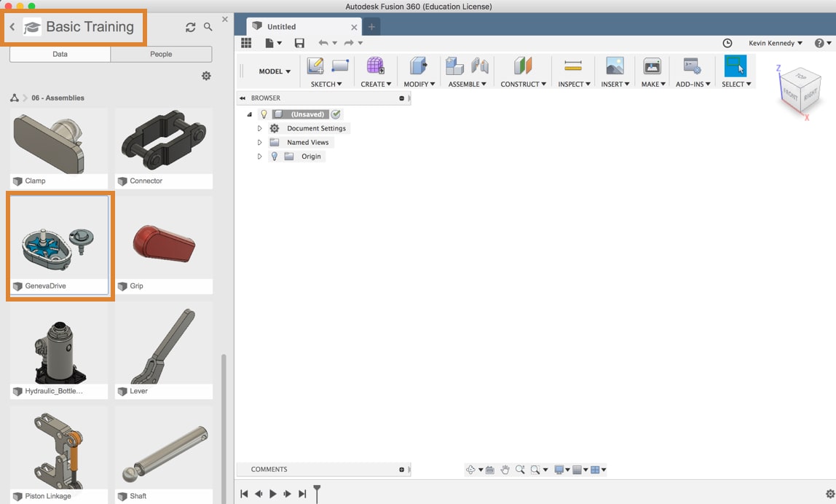Select the Data tab in the panel
836x504 pixels.
pos(59,54)
